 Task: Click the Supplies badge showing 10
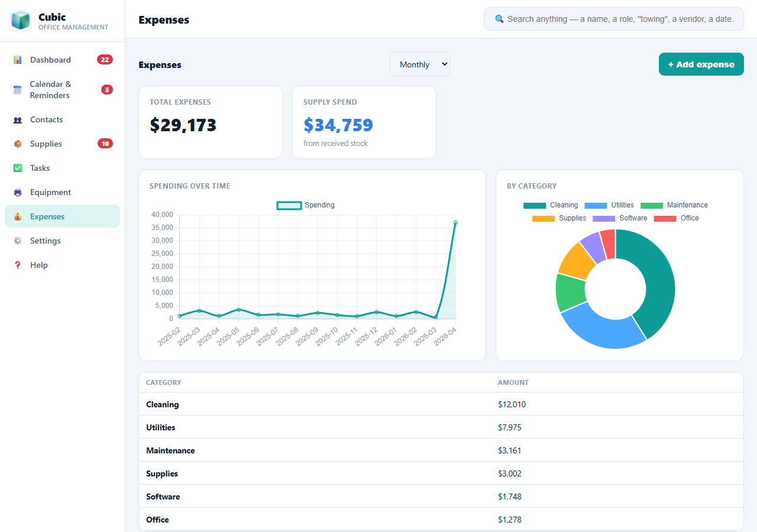pos(105,144)
